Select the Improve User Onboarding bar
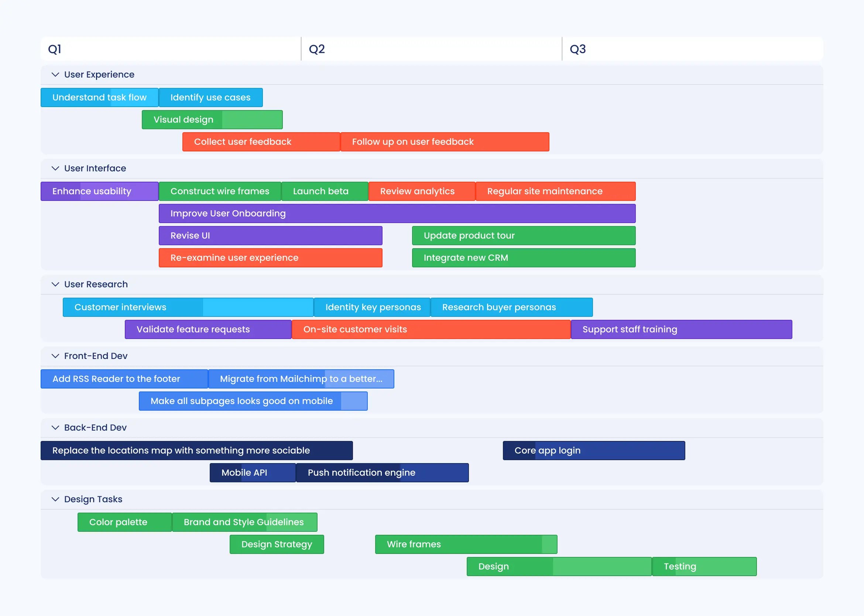This screenshot has height=616, width=864. [397, 213]
